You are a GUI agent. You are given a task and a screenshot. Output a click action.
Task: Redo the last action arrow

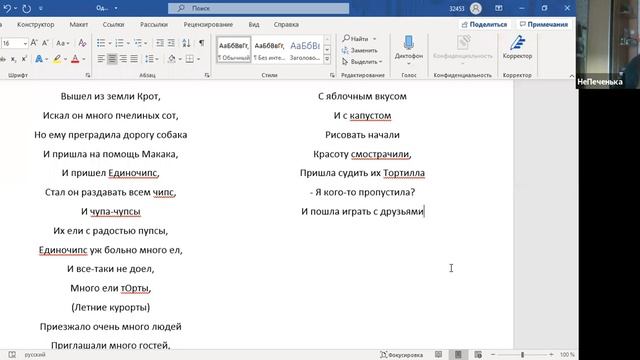coord(27,8)
